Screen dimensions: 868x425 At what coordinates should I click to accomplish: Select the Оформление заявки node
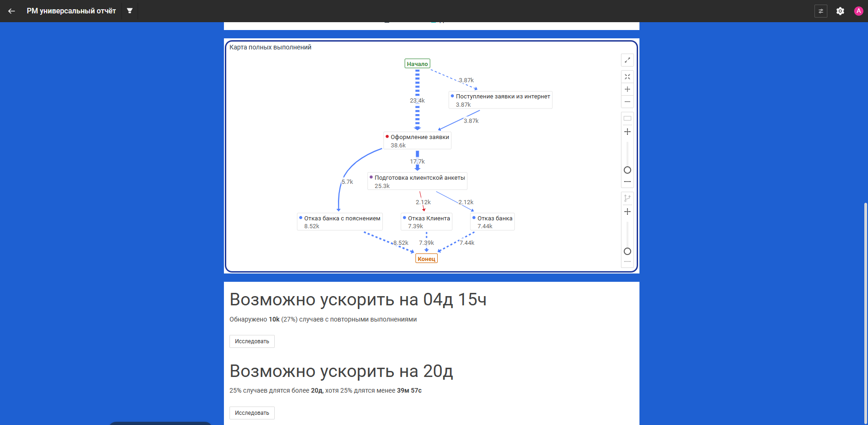[x=417, y=141]
